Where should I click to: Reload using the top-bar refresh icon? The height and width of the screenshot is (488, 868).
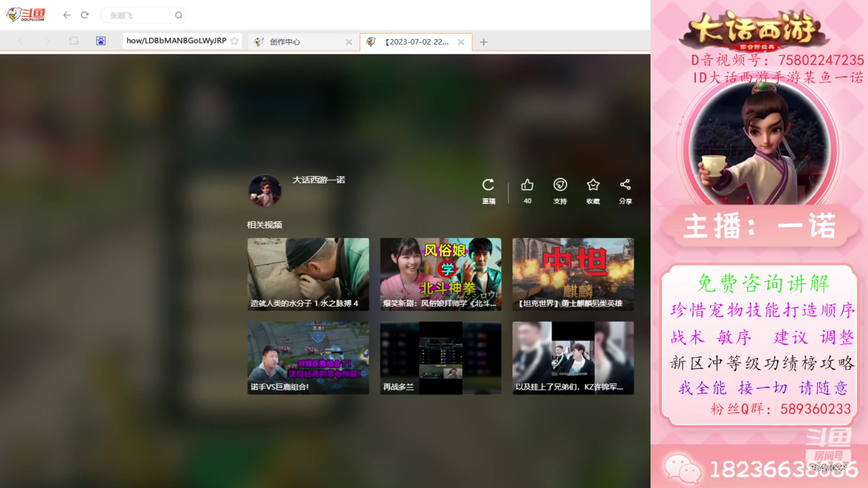(85, 15)
